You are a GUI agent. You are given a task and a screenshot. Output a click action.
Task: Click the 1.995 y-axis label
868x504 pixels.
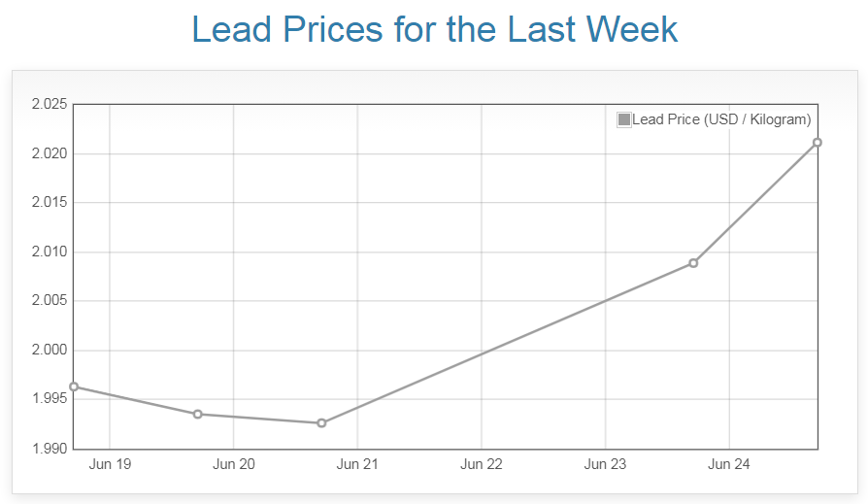pyautogui.click(x=49, y=399)
